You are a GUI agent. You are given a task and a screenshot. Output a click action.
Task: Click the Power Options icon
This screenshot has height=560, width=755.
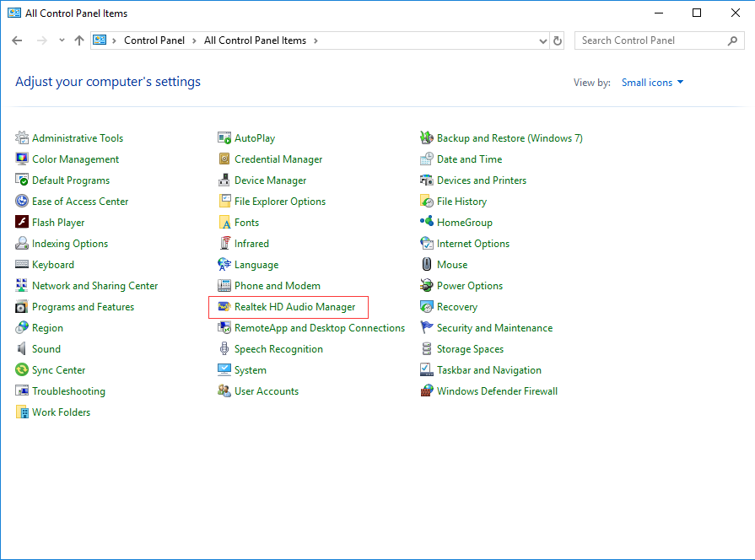coord(427,286)
